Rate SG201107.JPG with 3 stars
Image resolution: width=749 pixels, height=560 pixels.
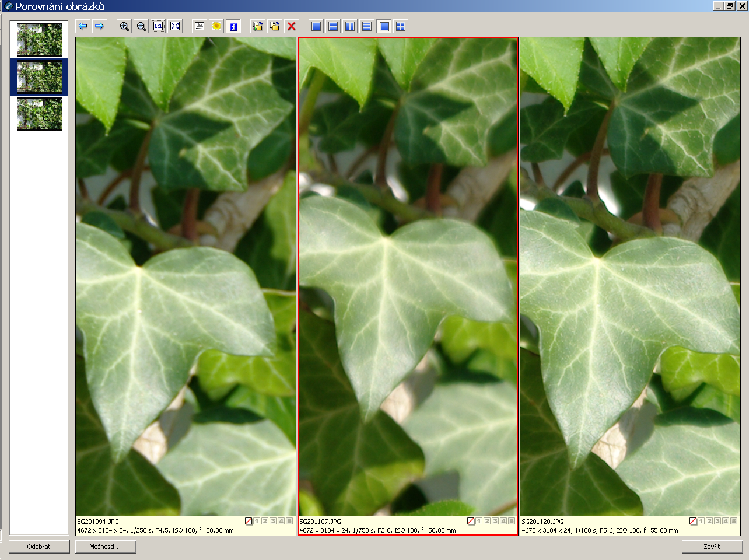point(495,521)
